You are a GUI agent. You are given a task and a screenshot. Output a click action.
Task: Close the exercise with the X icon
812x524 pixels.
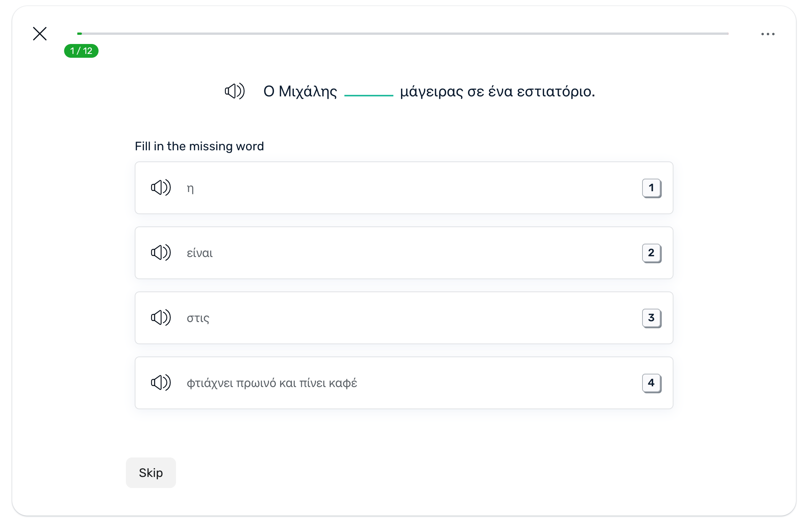(39, 34)
